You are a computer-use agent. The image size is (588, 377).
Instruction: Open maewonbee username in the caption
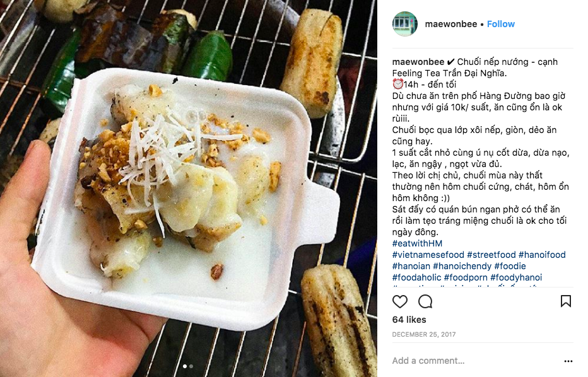click(418, 62)
